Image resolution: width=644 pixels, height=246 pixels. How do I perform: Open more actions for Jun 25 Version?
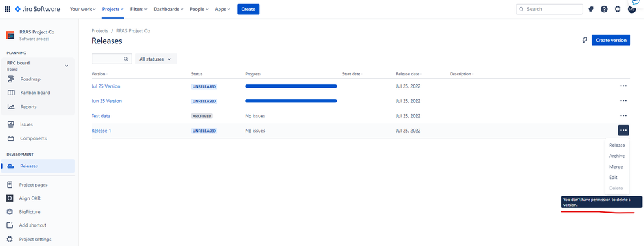click(623, 101)
